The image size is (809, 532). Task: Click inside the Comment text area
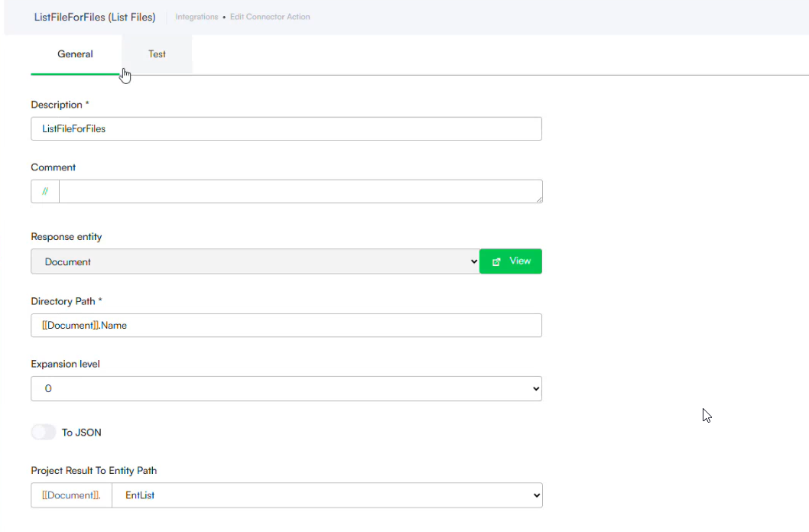coord(298,192)
